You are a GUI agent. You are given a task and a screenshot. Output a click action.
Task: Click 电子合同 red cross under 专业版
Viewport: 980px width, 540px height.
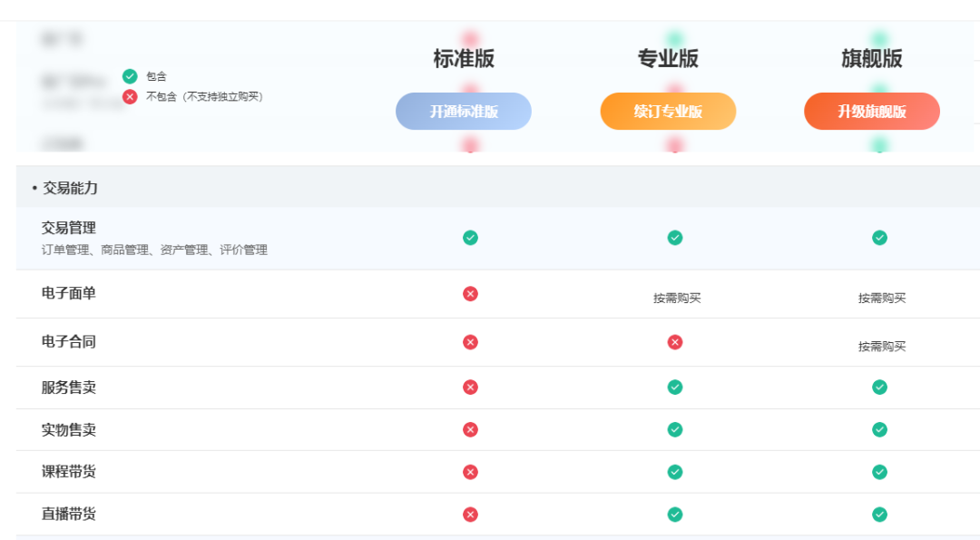click(675, 342)
